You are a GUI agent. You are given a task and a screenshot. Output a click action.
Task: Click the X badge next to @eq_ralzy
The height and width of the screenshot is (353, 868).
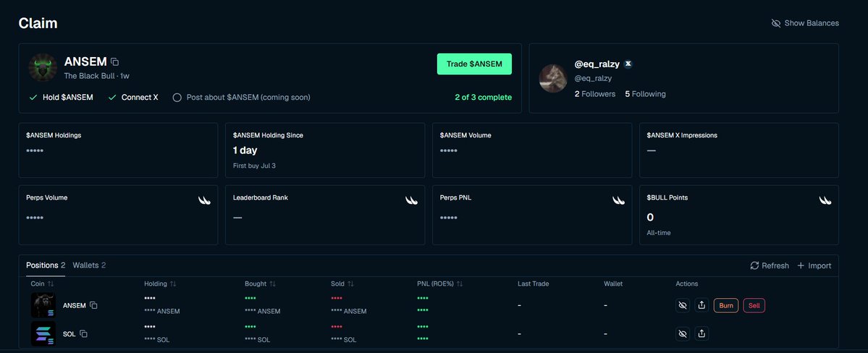point(628,64)
